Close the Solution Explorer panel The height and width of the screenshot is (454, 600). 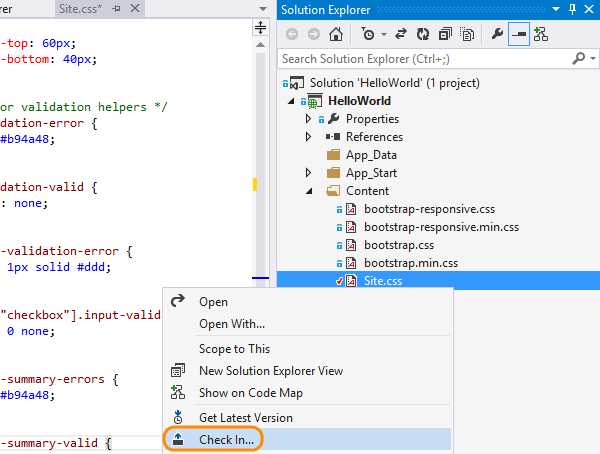[x=589, y=9]
